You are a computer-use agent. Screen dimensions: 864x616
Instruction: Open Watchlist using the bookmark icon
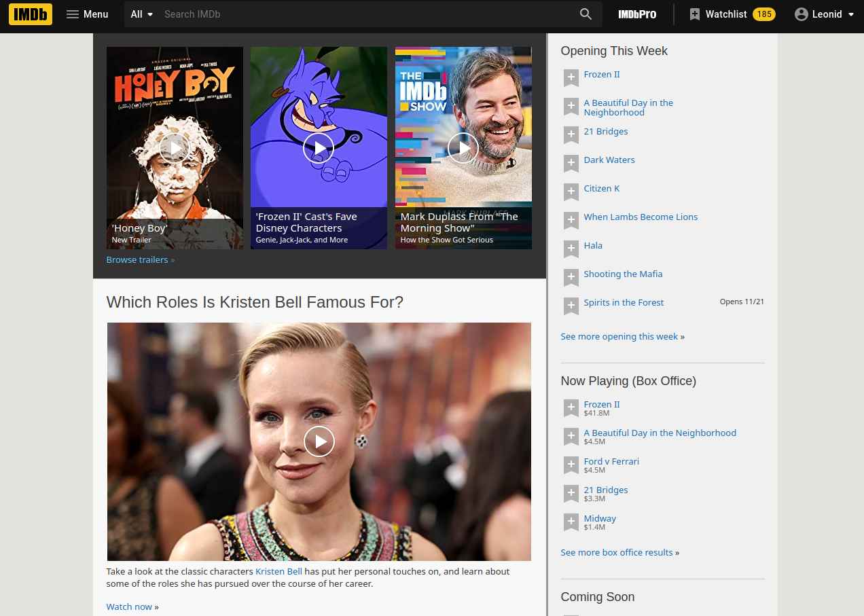[x=694, y=14]
